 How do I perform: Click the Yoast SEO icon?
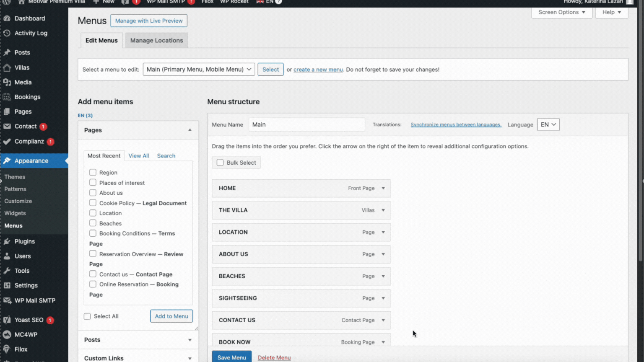(x=7, y=320)
